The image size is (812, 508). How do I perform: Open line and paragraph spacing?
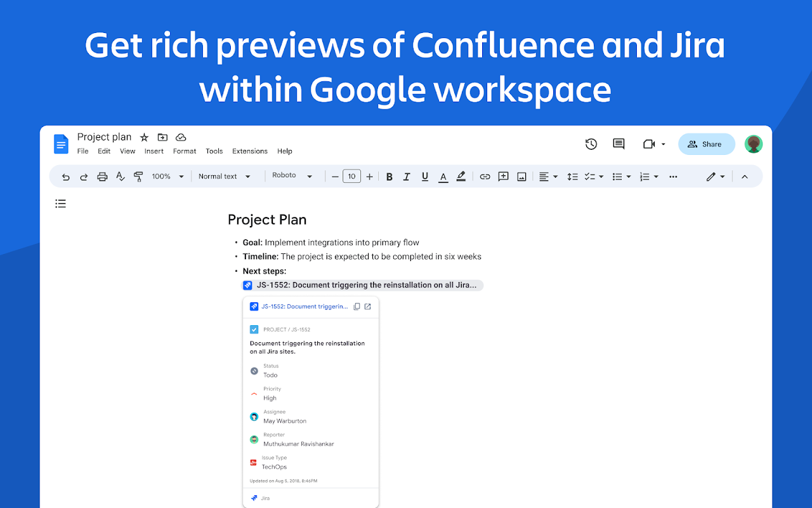(x=572, y=177)
